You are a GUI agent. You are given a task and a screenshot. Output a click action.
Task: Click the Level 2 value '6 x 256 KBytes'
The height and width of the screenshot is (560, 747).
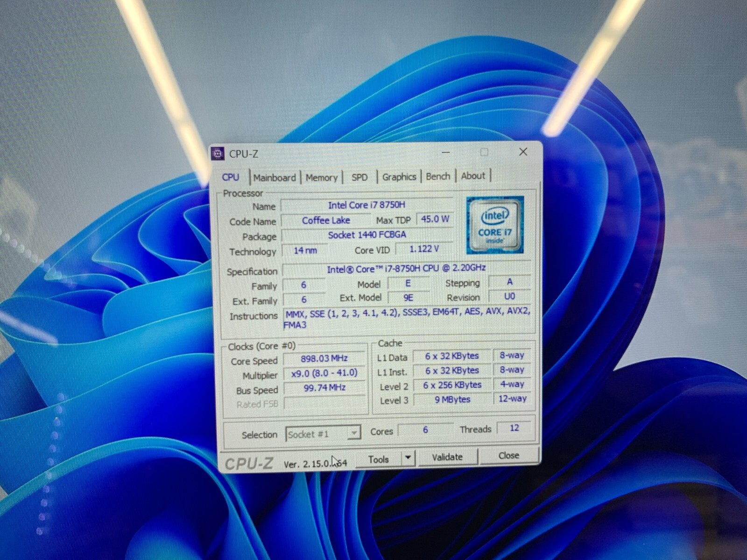pos(452,385)
